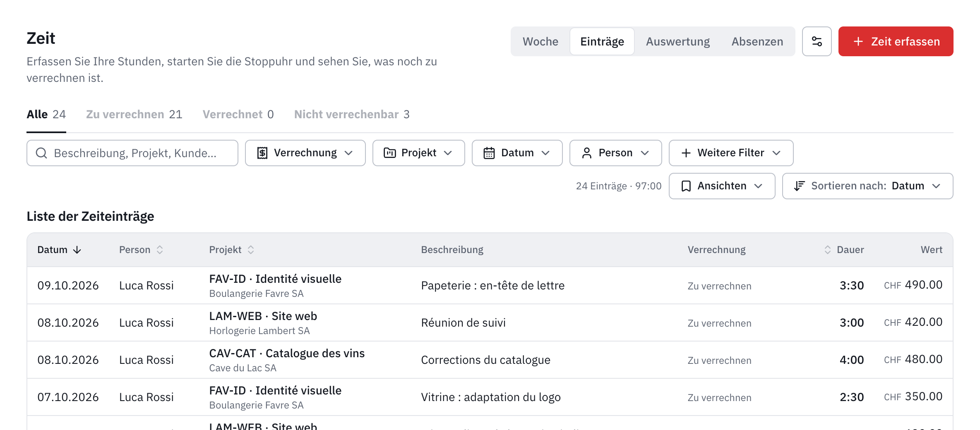
Task: Click value CHF 420.00
Action: tap(913, 322)
